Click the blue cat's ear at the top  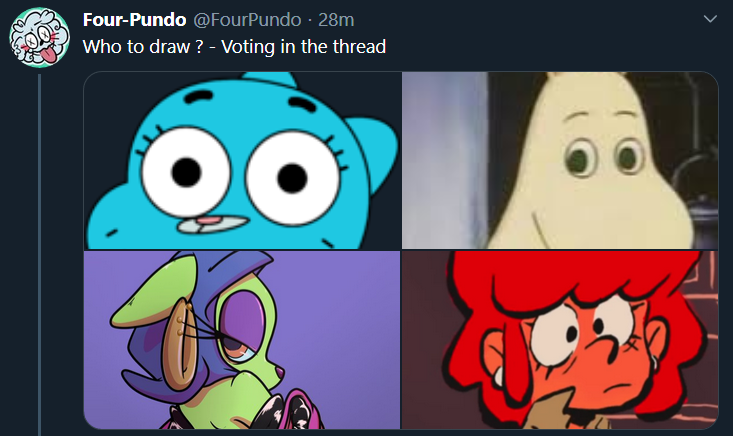point(270,78)
